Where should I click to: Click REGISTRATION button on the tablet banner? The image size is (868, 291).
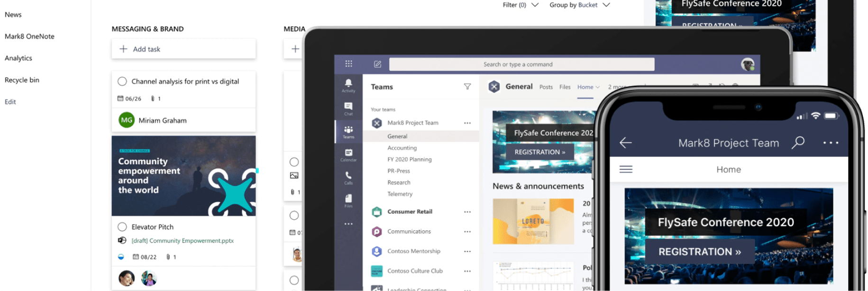coord(540,152)
